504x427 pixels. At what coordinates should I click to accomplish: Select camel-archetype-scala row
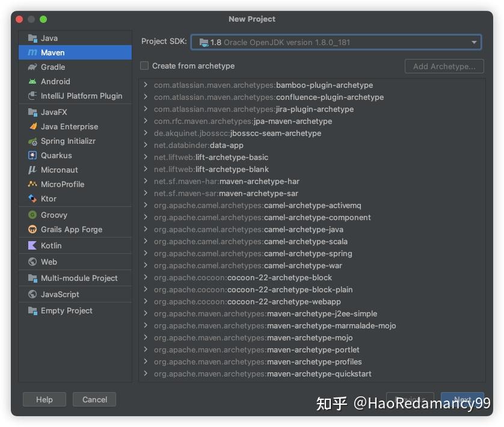click(x=312, y=242)
